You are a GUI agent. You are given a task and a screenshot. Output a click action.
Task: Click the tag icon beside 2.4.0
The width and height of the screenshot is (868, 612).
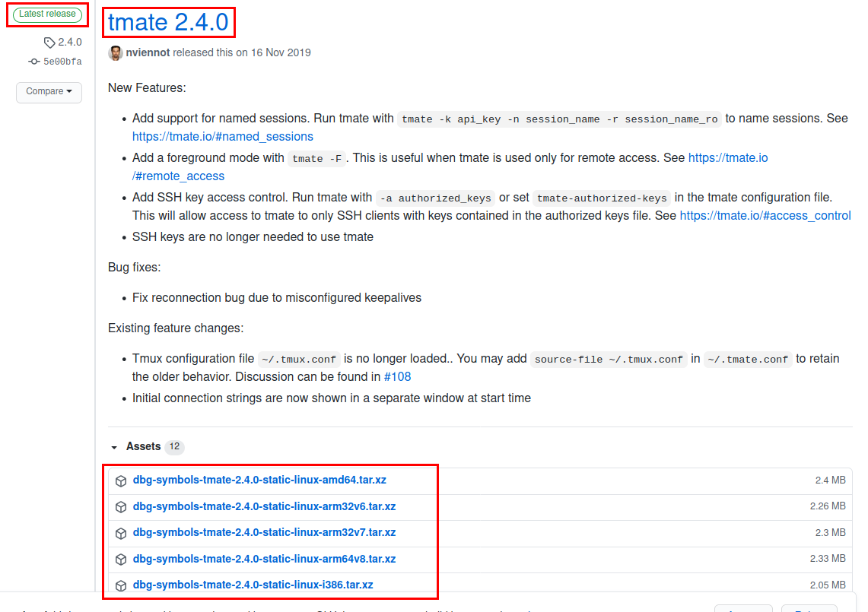coord(49,43)
